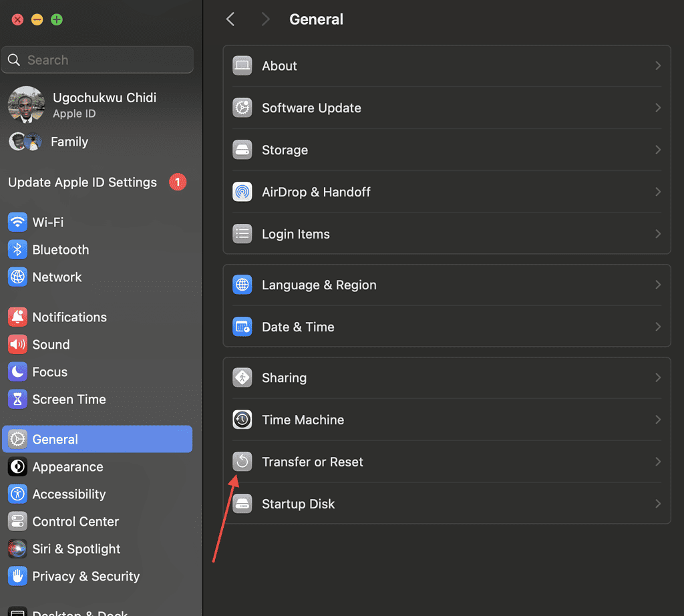Image resolution: width=684 pixels, height=616 pixels.
Task: Click the Language & Region globe icon
Action: pyautogui.click(x=242, y=285)
